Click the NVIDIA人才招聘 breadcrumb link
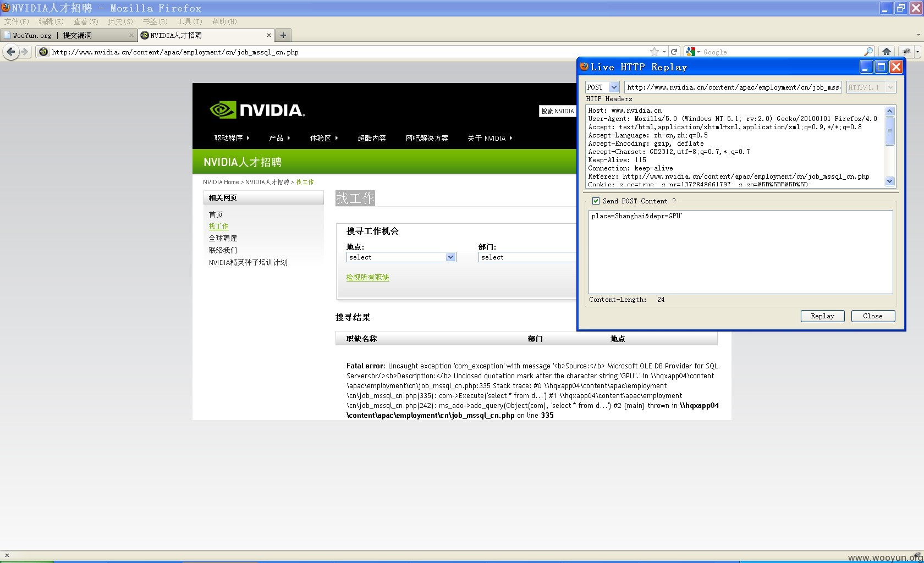This screenshot has height=563, width=924. pyautogui.click(x=267, y=182)
